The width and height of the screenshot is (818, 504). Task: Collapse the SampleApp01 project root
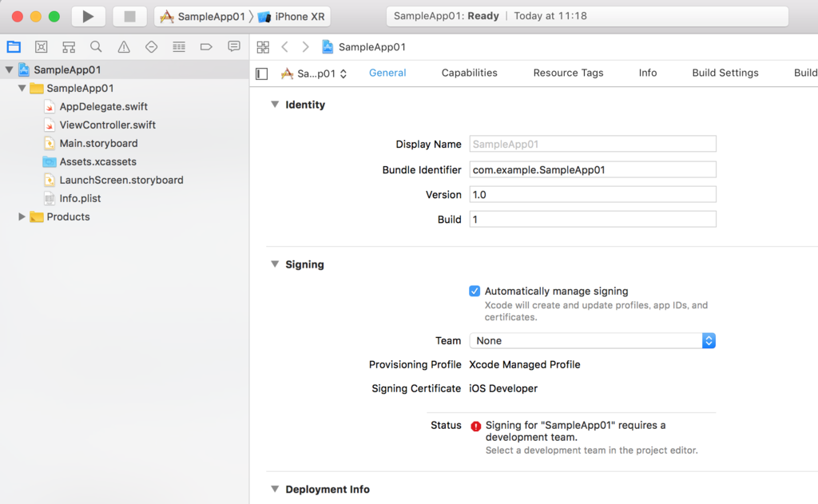click(10, 69)
